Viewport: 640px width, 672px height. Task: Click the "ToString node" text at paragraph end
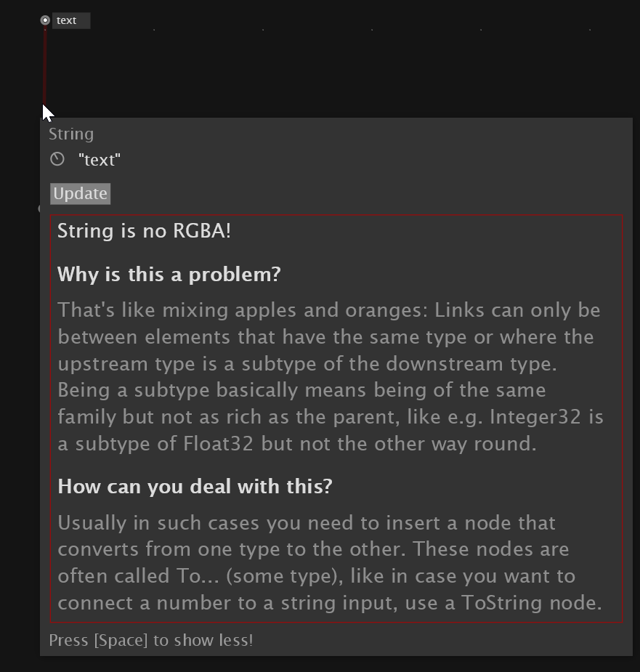[532, 603]
